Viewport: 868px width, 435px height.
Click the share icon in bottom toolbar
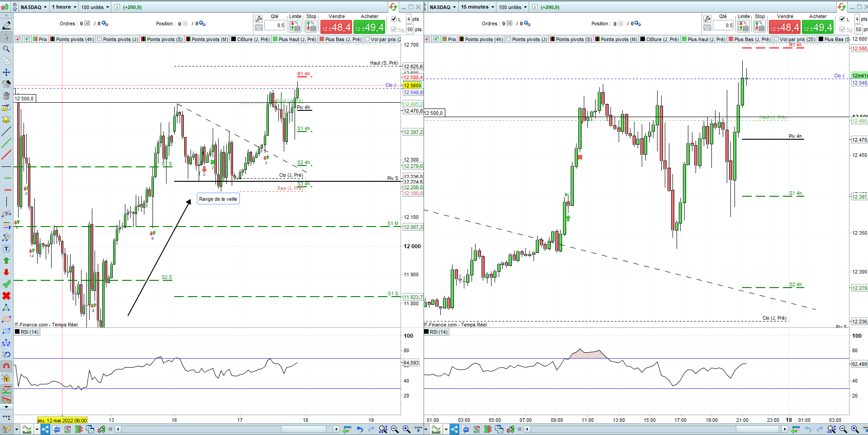(x=45, y=429)
